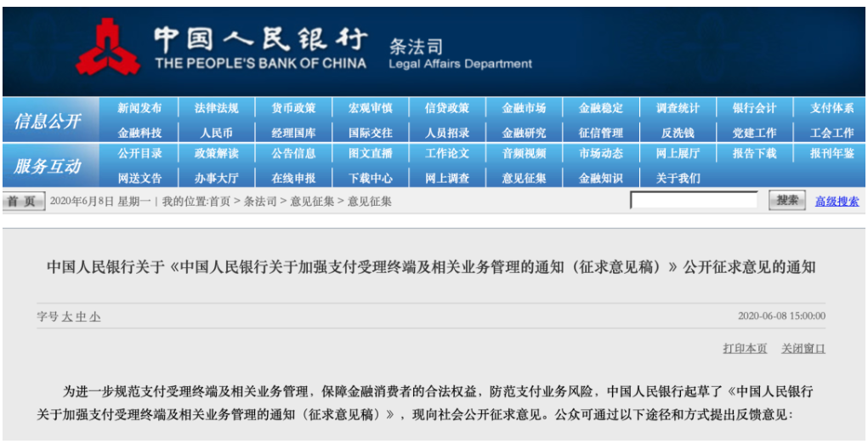The image size is (868, 444).
Task: Click the 服务互动 category tab
Action: (x=50, y=166)
